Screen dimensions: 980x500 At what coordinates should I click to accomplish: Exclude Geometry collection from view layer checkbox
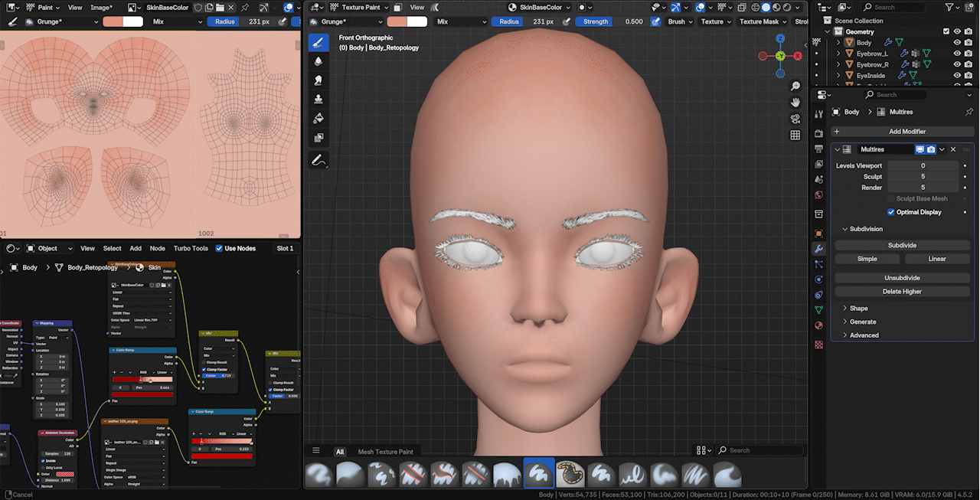tap(946, 31)
